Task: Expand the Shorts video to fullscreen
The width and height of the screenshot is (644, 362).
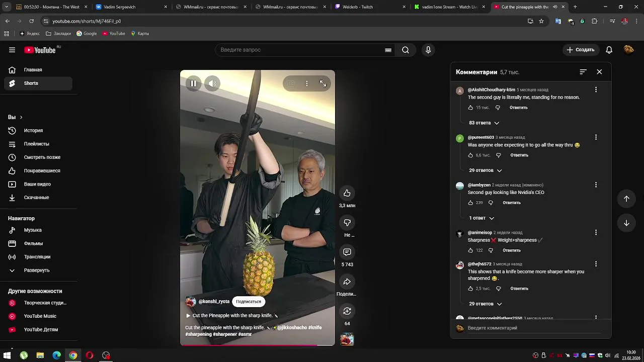Action: tap(323, 83)
